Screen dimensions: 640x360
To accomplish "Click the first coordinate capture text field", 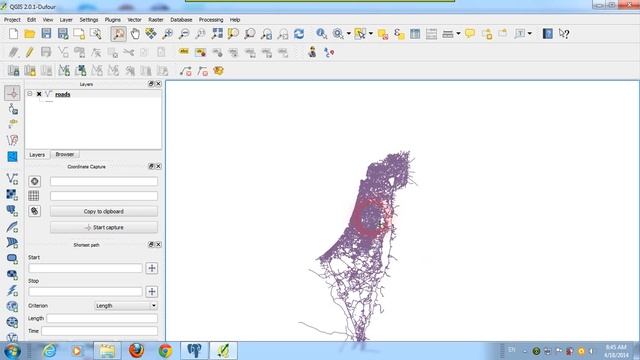I will pyautogui.click(x=104, y=181).
